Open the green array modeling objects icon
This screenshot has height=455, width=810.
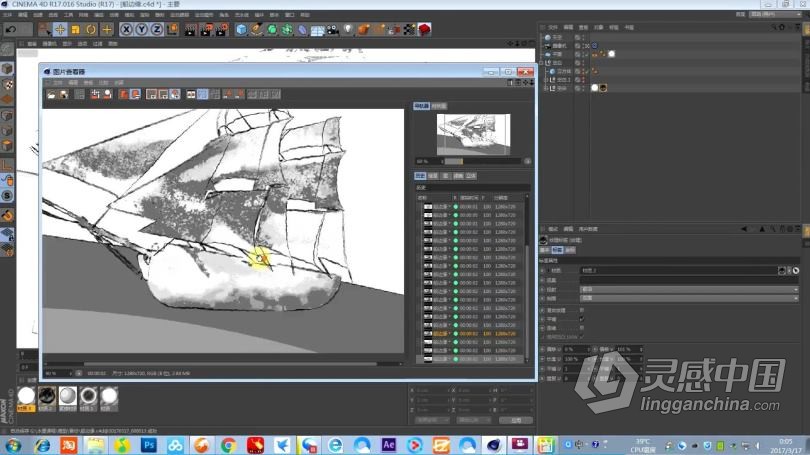(x=287, y=29)
